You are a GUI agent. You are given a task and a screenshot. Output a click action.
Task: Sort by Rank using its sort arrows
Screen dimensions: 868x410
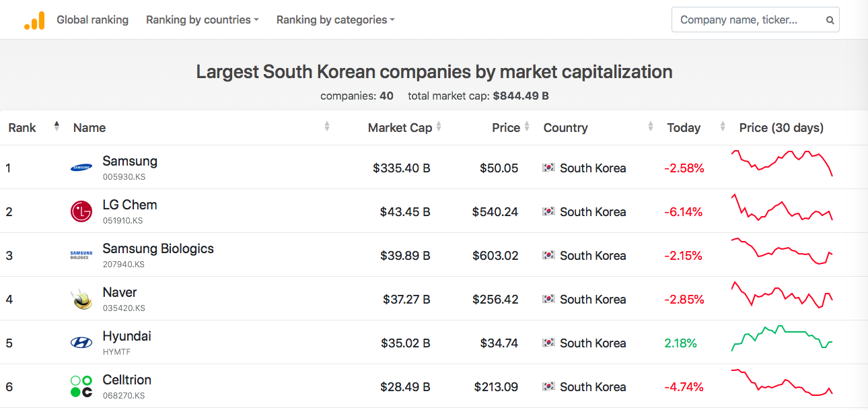click(57, 126)
